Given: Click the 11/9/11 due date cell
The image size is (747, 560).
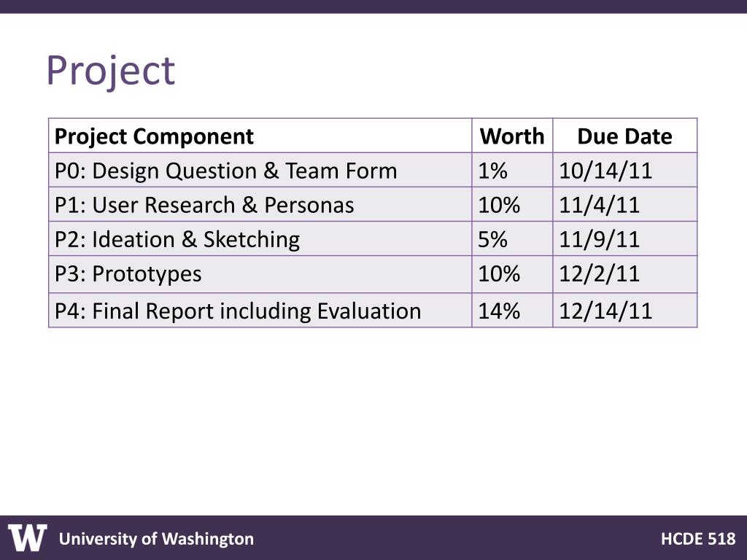Looking at the screenshot, I should point(624,238).
